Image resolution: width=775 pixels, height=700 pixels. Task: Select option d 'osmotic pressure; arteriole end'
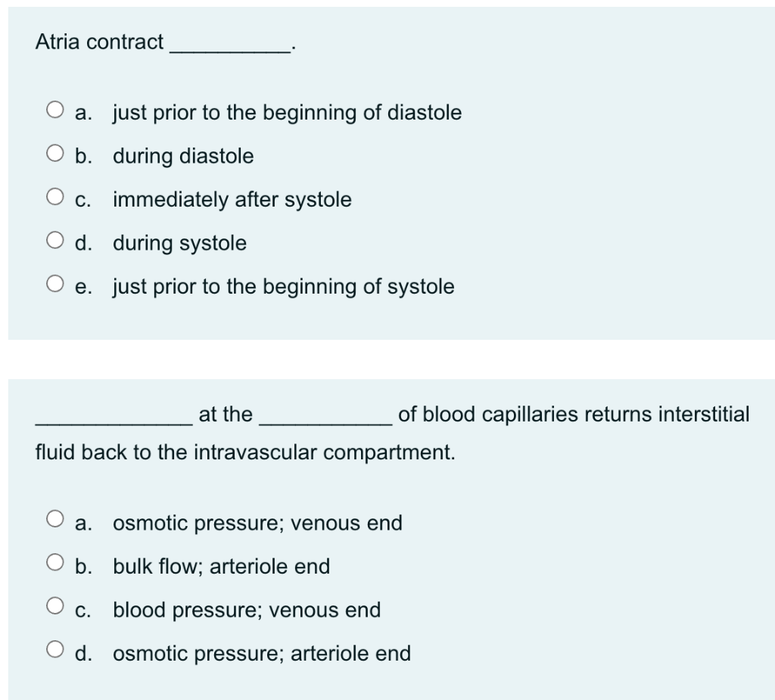54,649
